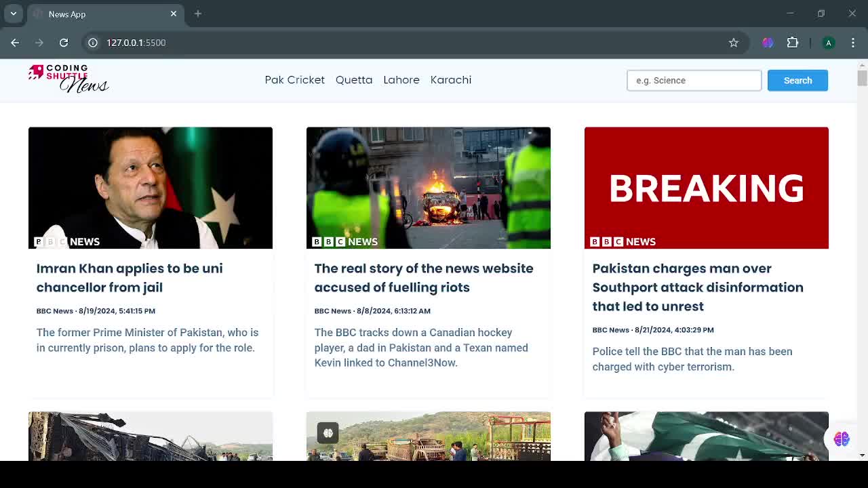Screen dimensions: 868x488
Task: Click the scrollbar up arrow
Action: tap(862, 64)
